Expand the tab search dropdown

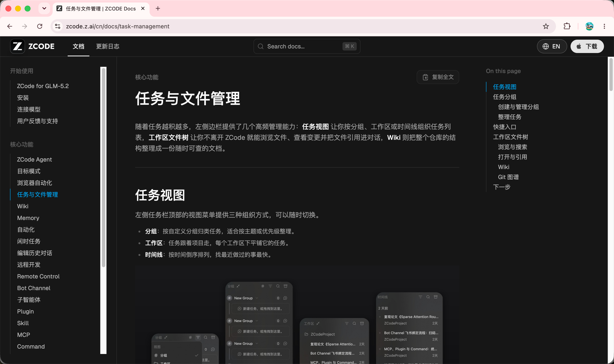tap(44, 9)
